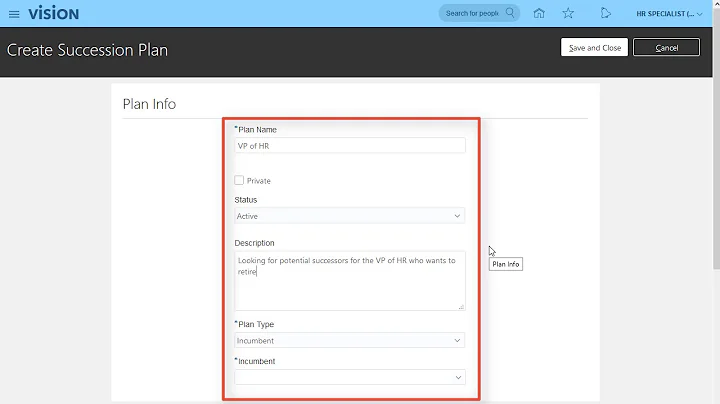Click the Cancel button
This screenshot has width=720, height=404.
tap(666, 47)
